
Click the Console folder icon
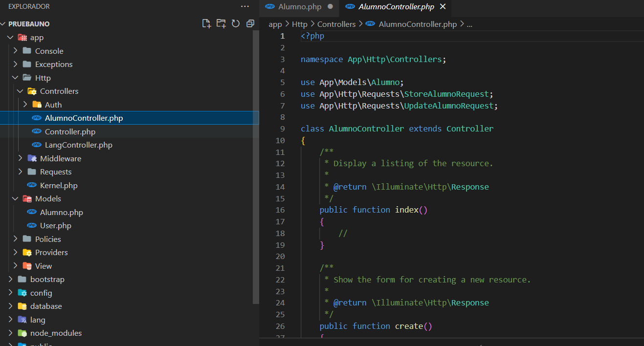[27, 51]
